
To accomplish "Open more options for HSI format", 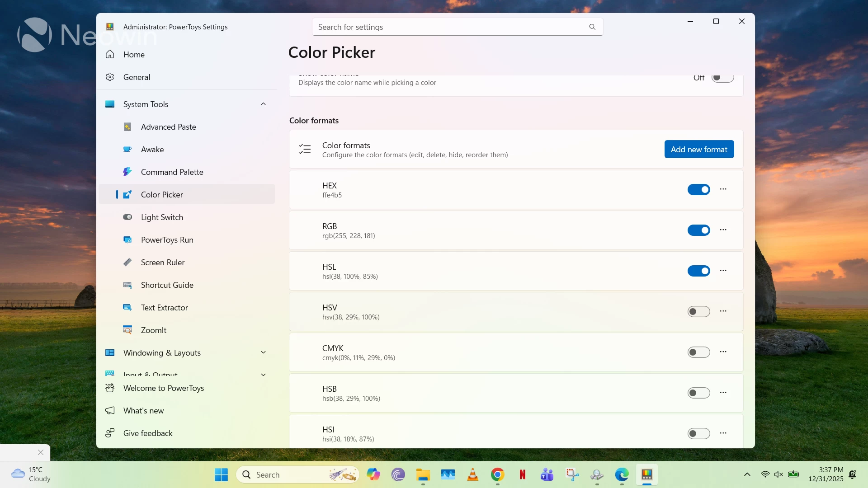I will point(723,433).
